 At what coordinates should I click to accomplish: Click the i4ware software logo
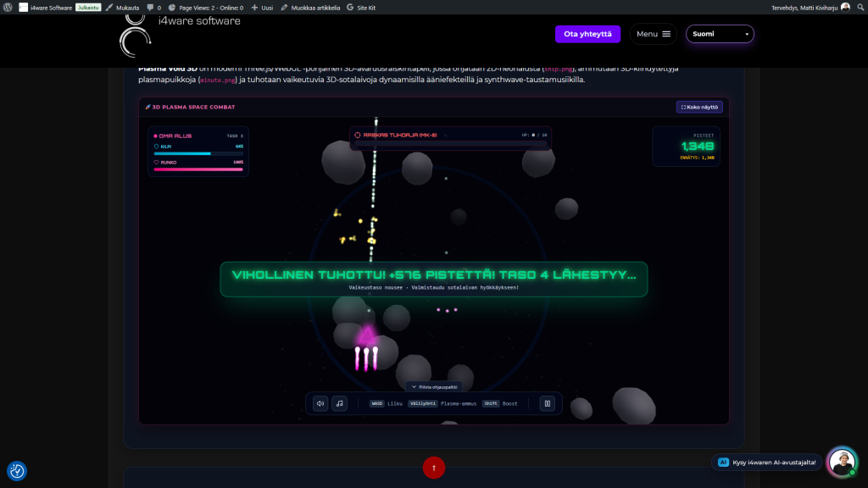coord(135,36)
